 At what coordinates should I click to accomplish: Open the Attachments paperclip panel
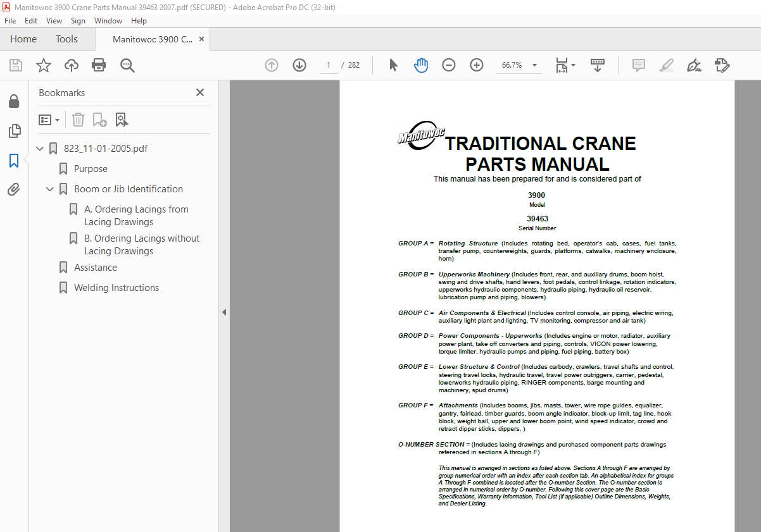[x=14, y=189]
